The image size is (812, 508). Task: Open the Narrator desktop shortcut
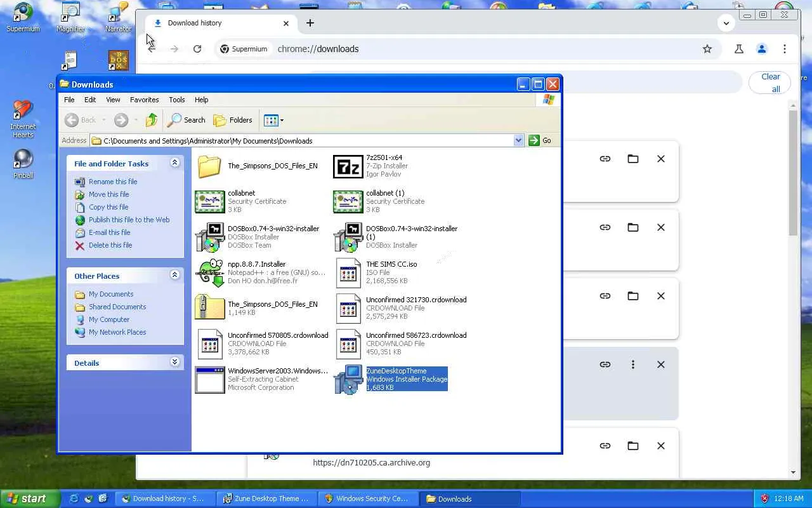click(x=118, y=17)
